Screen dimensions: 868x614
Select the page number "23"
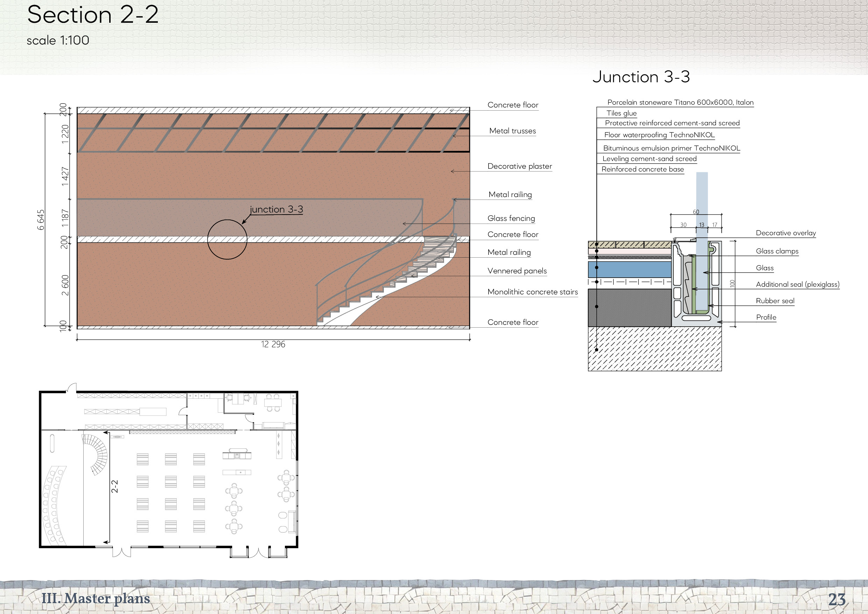837,600
